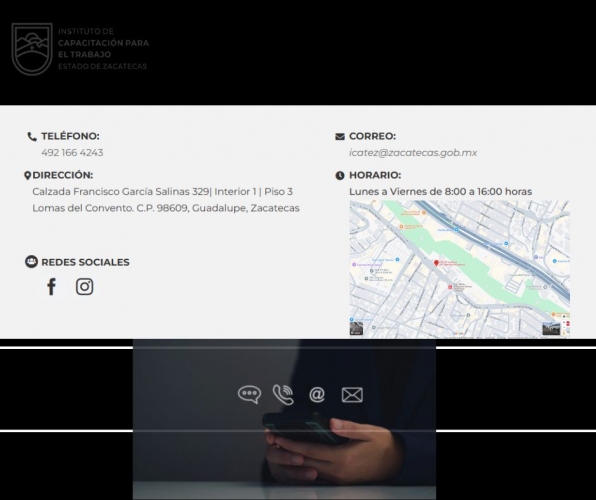Click the telephone icon beside TELÉFONO

pos(32,137)
